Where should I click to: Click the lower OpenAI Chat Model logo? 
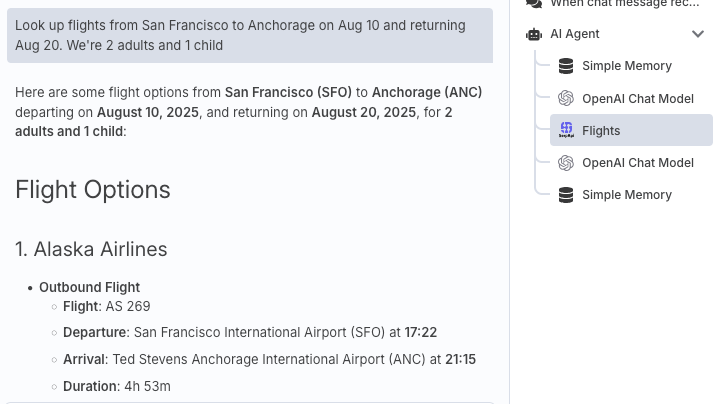pyautogui.click(x=566, y=163)
